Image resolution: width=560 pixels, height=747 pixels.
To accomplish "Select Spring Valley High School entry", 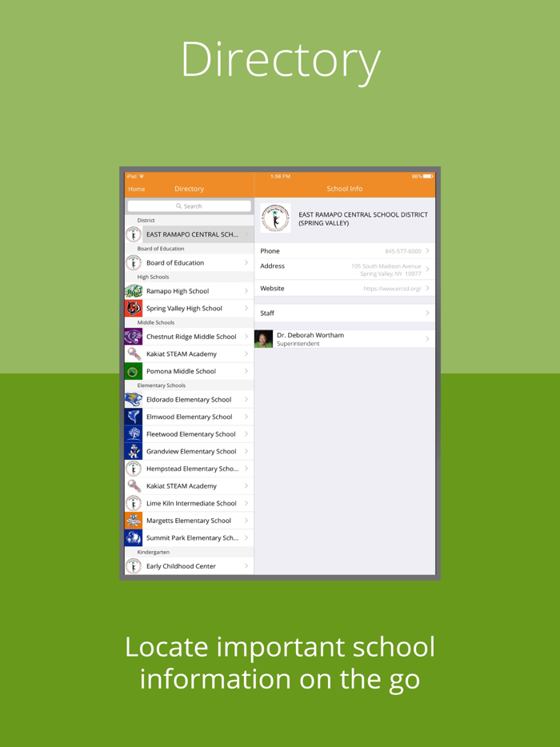I will click(190, 308).
